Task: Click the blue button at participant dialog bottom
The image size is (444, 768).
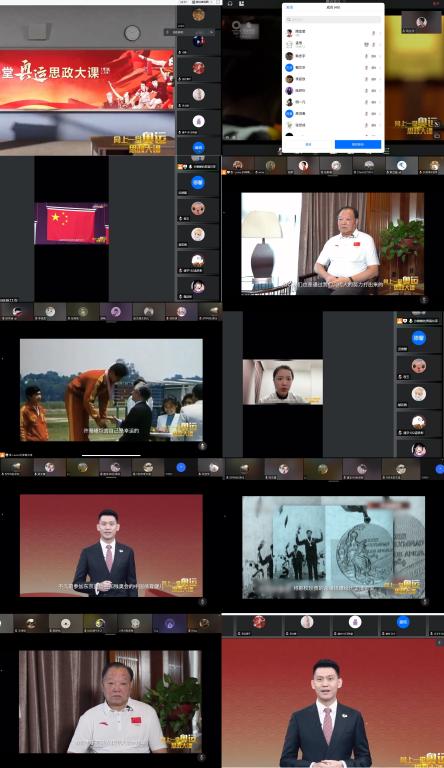Action: click(358, 144)
